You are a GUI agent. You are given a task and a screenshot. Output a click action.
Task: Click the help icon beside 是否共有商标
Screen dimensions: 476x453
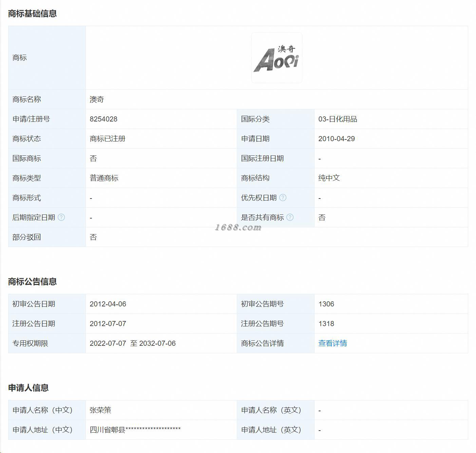tap(290, 217)
